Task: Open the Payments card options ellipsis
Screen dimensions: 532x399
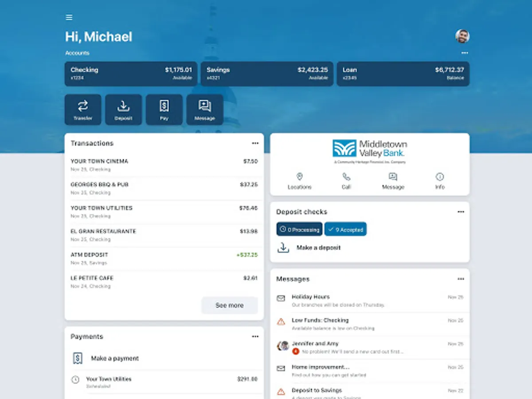Action: [x=255, y=336]
